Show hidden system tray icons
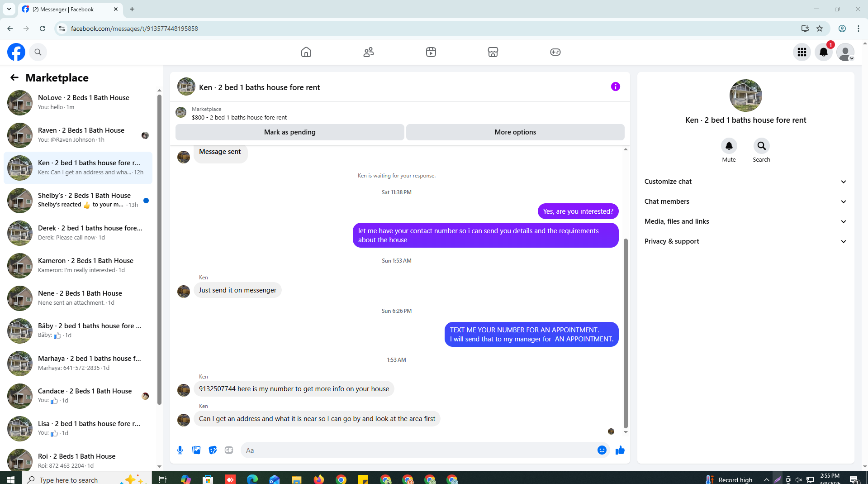 (x=766, y=479)
